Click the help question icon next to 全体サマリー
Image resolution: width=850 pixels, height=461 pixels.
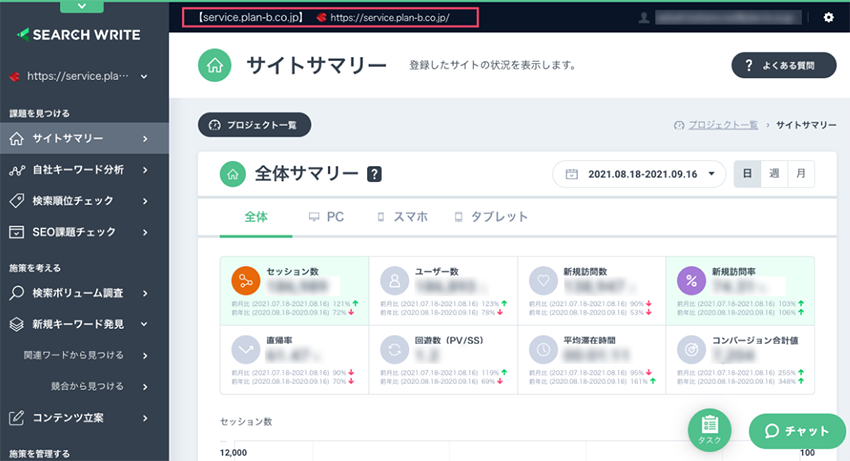coord(374,174)
